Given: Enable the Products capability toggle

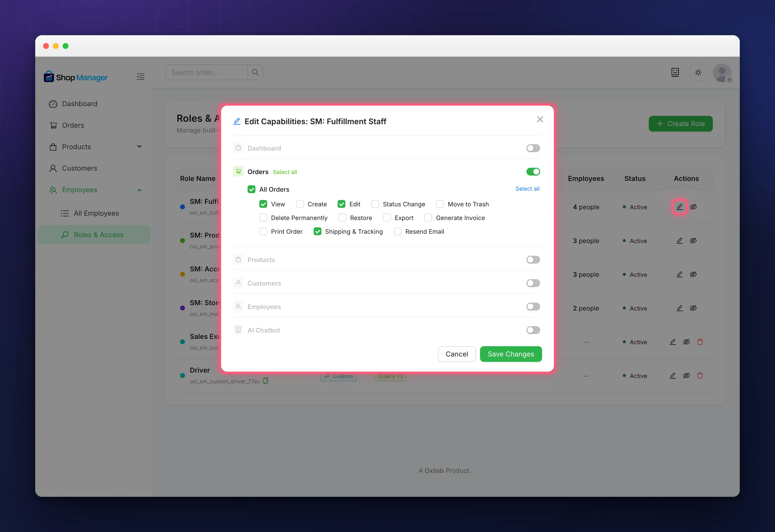Looking at the screenshot, I should tap(533, 260).
